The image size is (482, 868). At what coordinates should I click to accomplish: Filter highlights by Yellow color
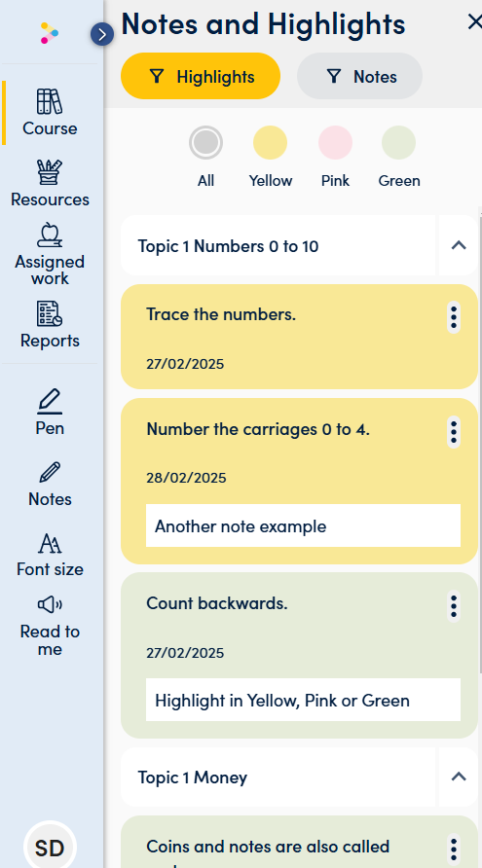click(271, 157)
